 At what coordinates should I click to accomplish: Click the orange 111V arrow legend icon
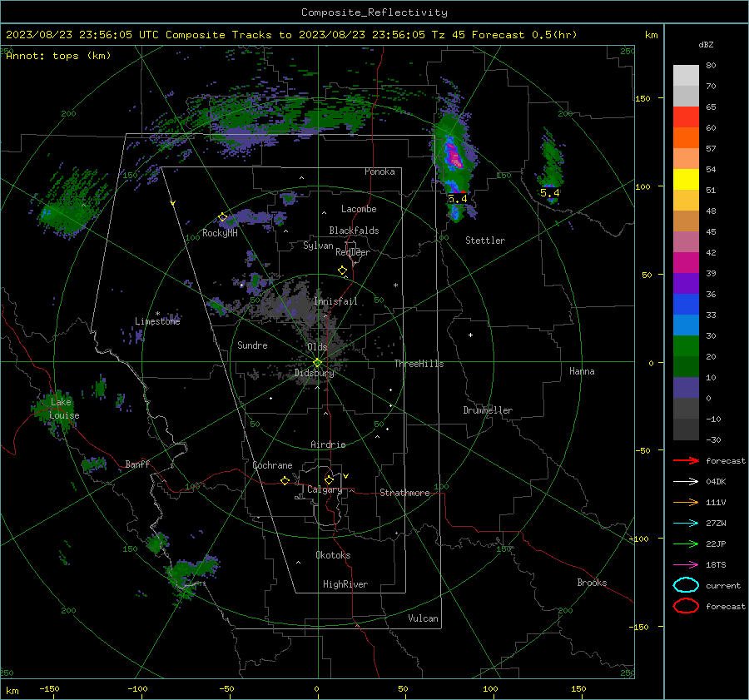tap(686, 502)
